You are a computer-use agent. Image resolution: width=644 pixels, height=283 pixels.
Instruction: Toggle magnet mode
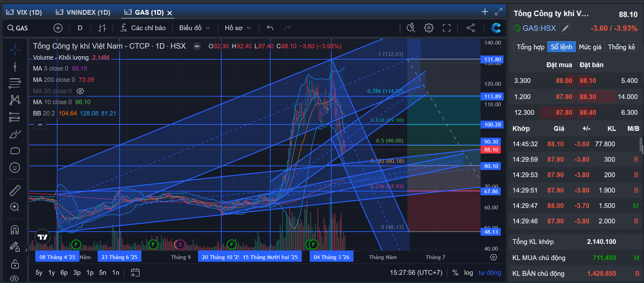15,230
